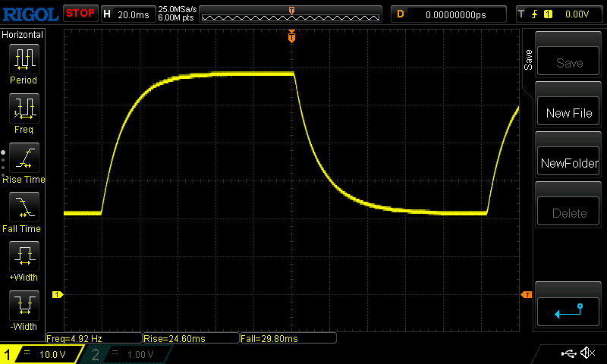Select the +Width measurement icon
The width and height of the screenshot is (607, 364).
click(x=24, y=256)
